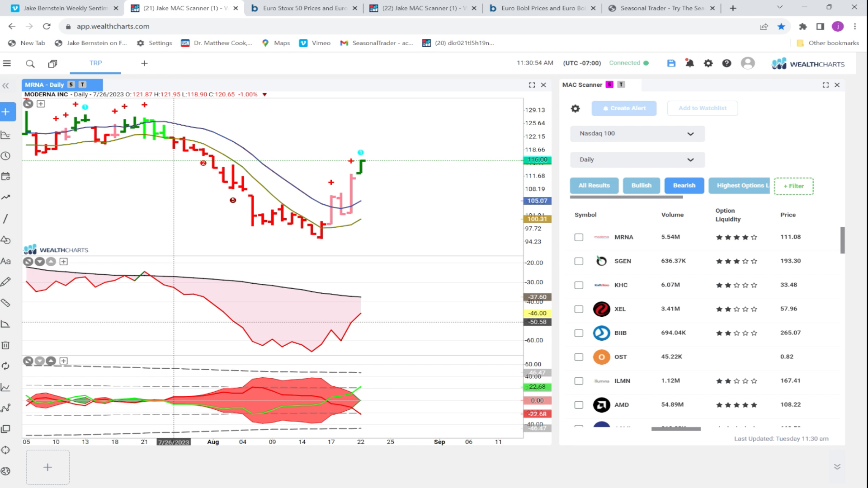Add indicator to price pane
This screenshot has height=488, width=868.
(x=41, y=104)
